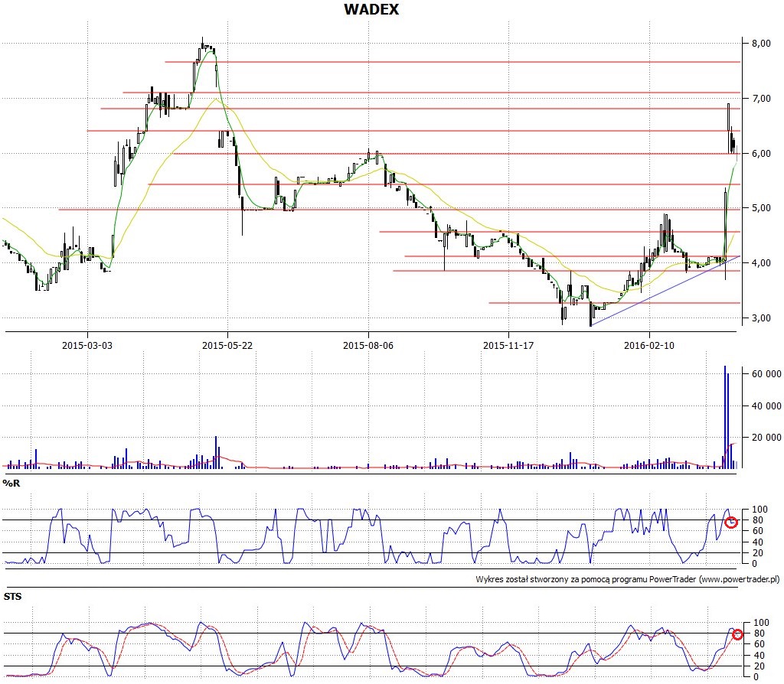This screenshot has height=684, width=784.
Task: Click the 6,00 price axis label
Action: pyautogui.click(x=761, y=153)
